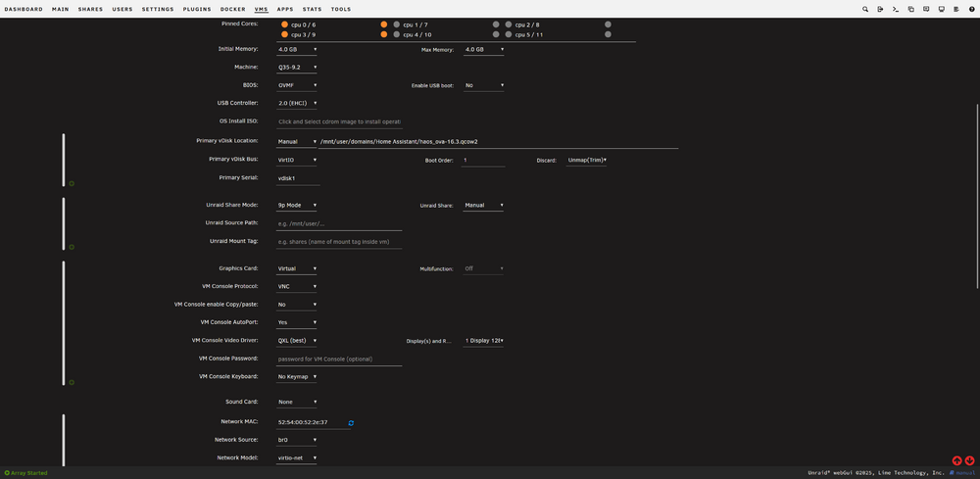The image size is (980, 479).
Task: Add another Unraid share with plus icon
Action: coord(72,247)
